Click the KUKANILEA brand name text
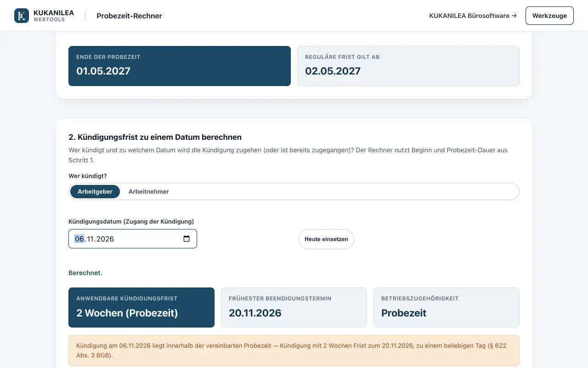The height and width of the screenshot is (368, 588). [54, 13]
